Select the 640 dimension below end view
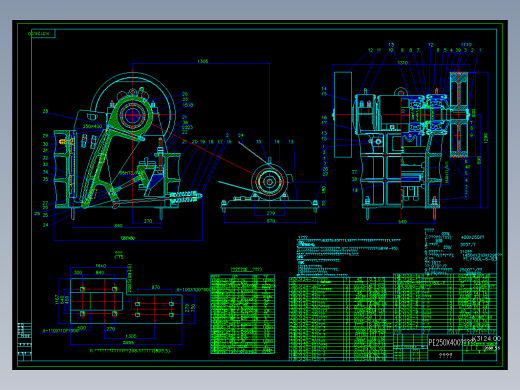520x390 pixels. pyautogui.click(x=402, y=222)
